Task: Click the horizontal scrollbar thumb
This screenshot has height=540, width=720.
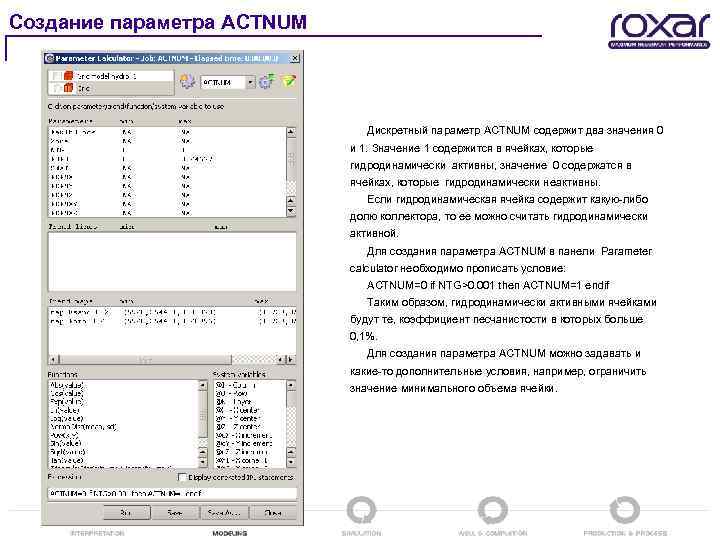Action: point(145,359)
